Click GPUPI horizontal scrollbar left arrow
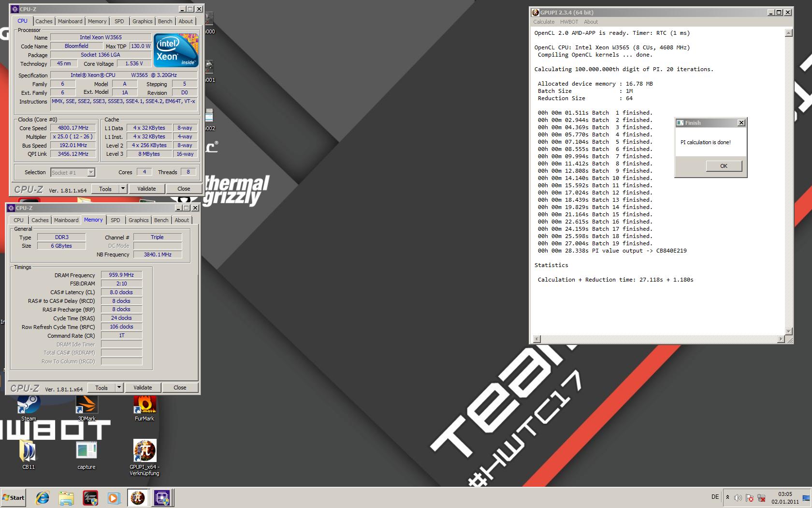The height and width of the screenshot is (508, 812). [536, 339]
